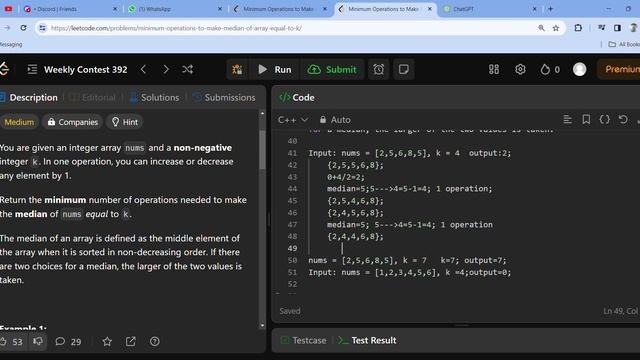Click the Weekly Contest 392 title
640x360 pixels.
click(86, 69)
